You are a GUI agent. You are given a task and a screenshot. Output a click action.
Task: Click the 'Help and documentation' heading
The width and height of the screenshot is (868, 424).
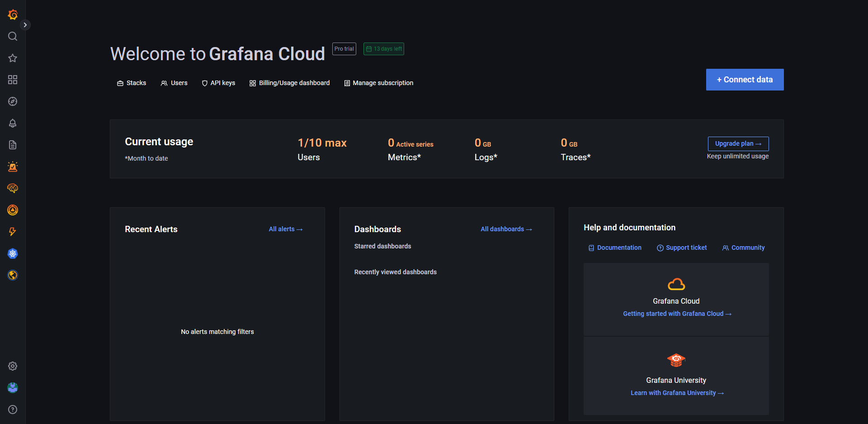(630, 228)
